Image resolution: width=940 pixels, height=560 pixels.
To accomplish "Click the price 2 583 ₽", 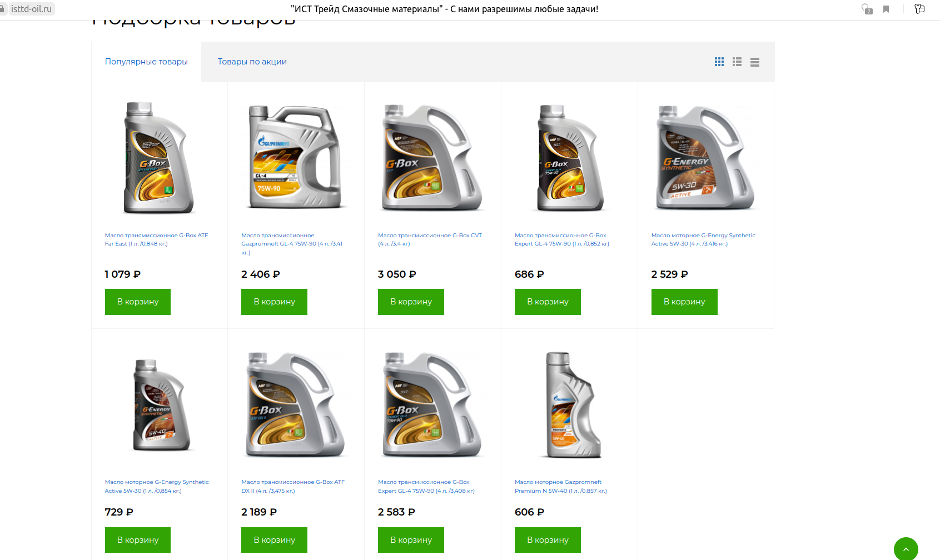I will [x=396, y=512].
